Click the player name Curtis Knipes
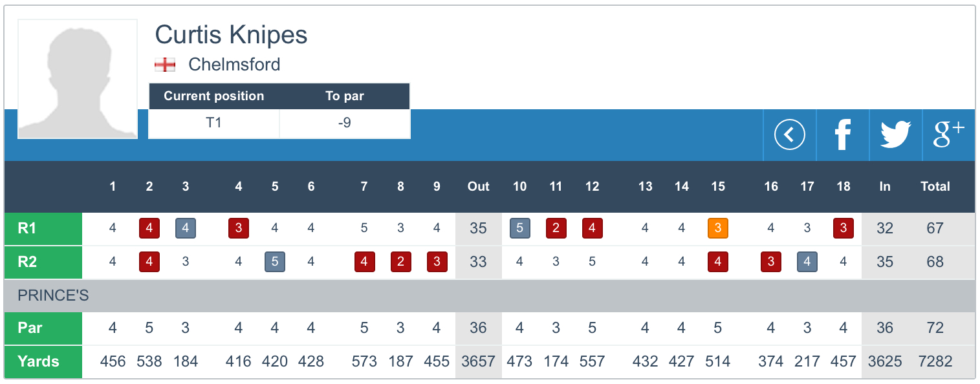Viewport: 980px width, 384px height. [x=231, y=35]
